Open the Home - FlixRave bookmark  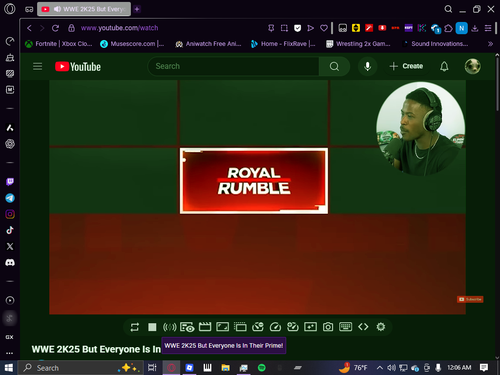(x=283, y=44)
